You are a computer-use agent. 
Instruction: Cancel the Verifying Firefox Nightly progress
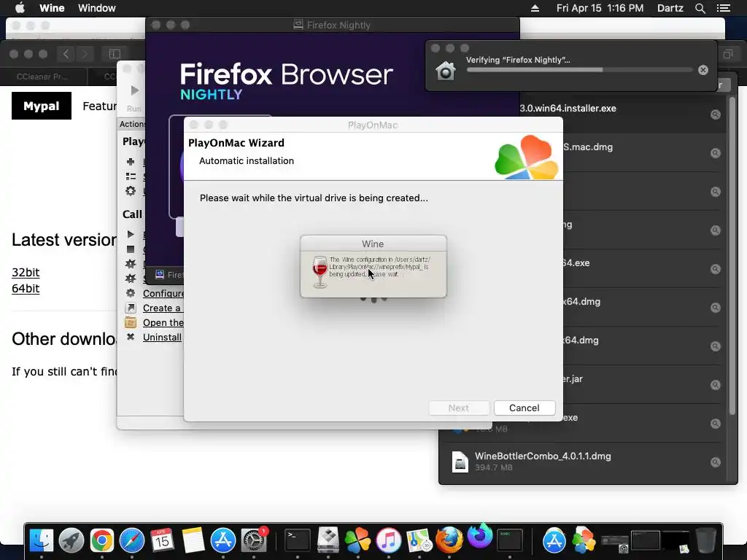[x=703, y=70]
